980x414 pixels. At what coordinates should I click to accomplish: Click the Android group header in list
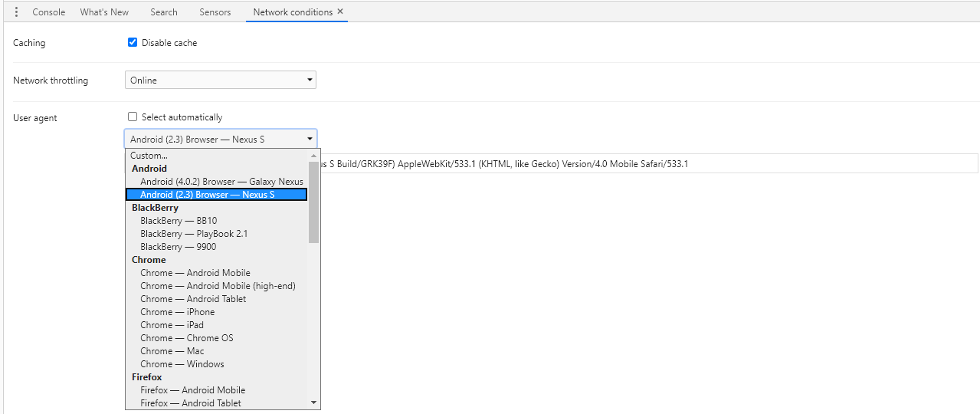(149, 169)
